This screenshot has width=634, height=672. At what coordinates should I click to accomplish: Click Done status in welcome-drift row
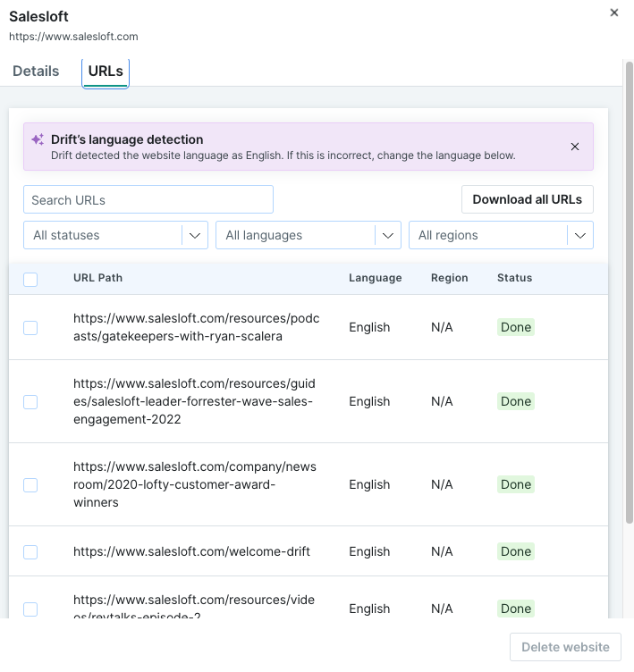coord(516,551)
